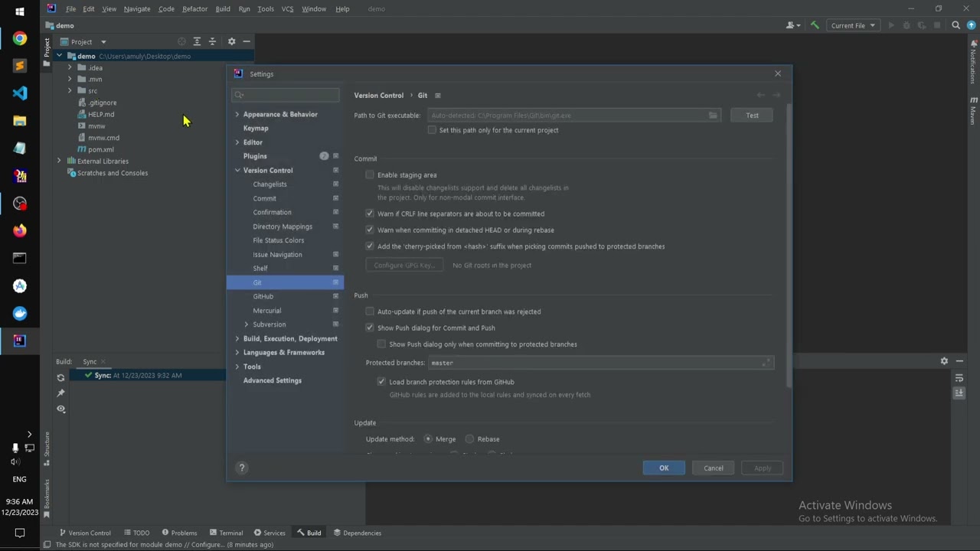980x551 pixels.
Task: Click Expand All in the Project panel
Action: pyautogui.click(x=197, y=41)
